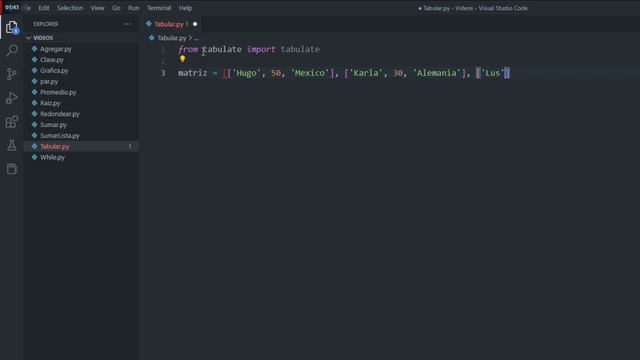640x360 pixels.
Task: Open Redondear.py in the explorer
Action: pyautogui.click(x=60, y=114)
